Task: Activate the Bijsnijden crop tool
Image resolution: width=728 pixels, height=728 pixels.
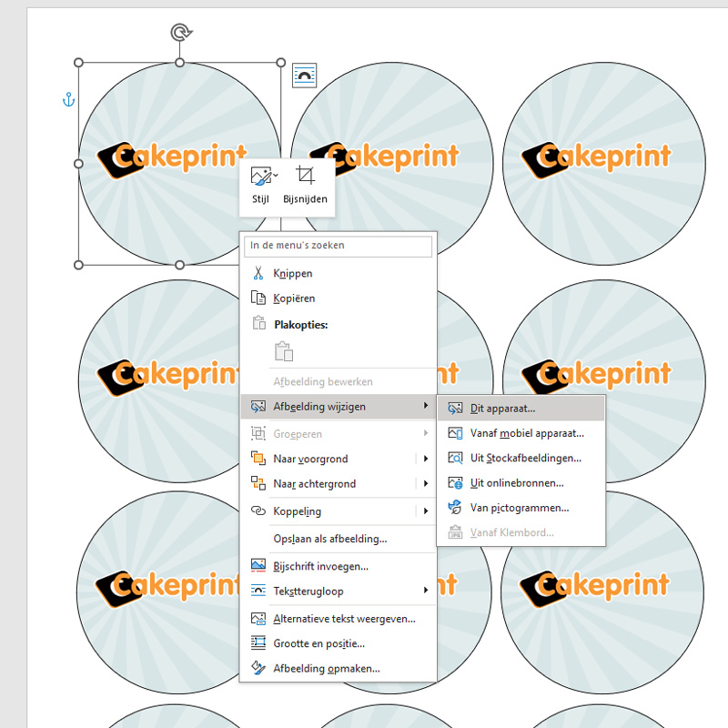Action: [305, 186]
